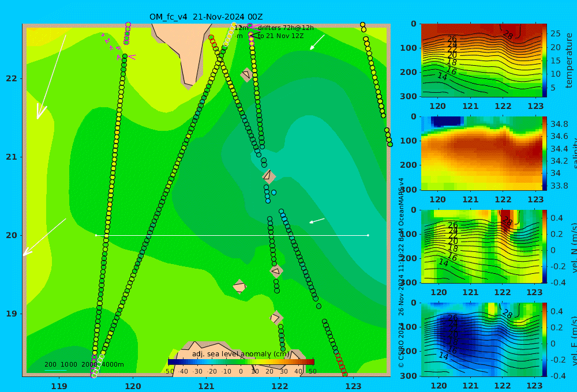The width and height of the screenshot is (577, 392).
Task: Click the island marker near 20.8°N, 121.9°E
Action: [x=269, y=176]
